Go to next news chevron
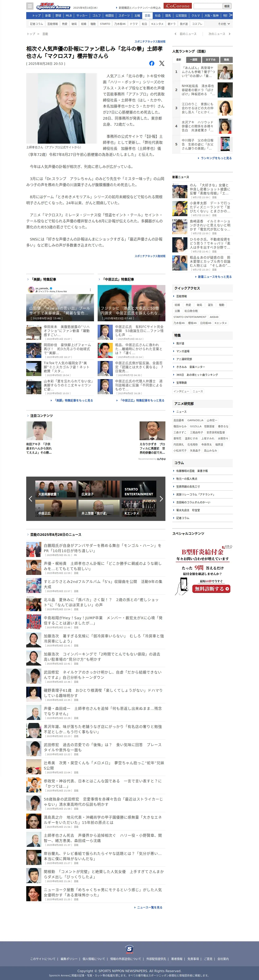 click(x=229, y=34)
